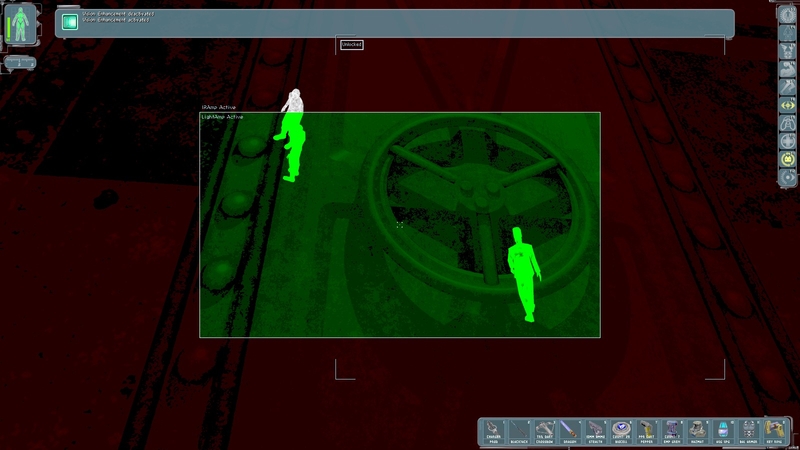Click the white-headed figure near IRAmp label

pyautogui.click(x=291, y=135)
